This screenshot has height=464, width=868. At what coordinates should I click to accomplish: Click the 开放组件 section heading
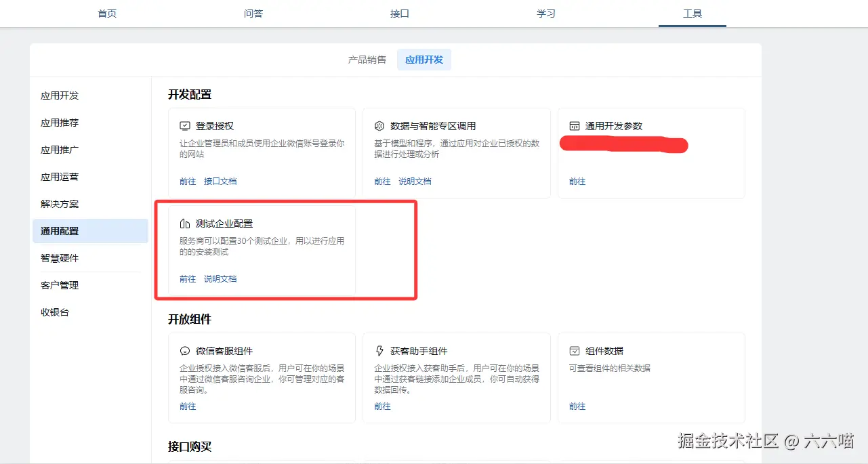point(190,319)
